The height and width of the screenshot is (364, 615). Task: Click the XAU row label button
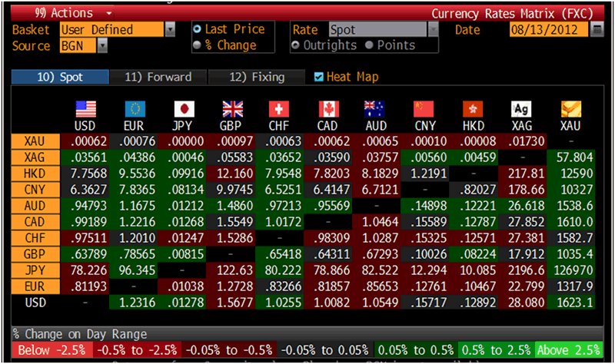click(34, 141)
